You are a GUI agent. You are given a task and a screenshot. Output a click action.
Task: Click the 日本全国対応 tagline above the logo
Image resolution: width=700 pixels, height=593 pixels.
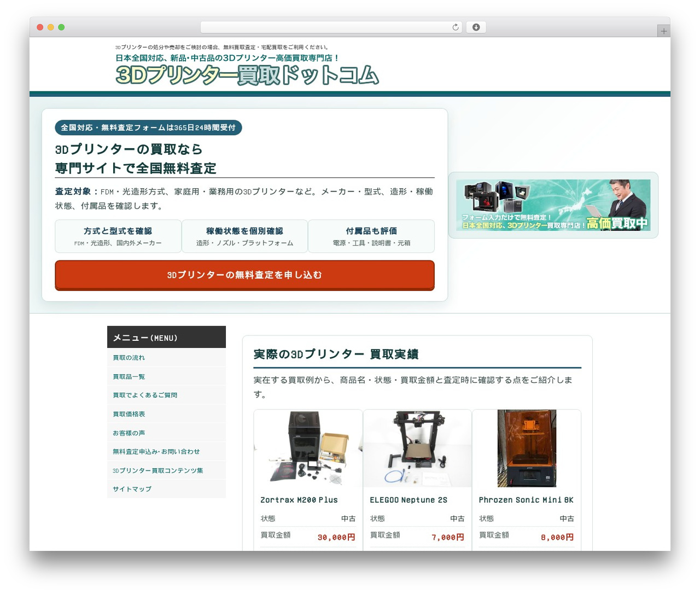227,58
